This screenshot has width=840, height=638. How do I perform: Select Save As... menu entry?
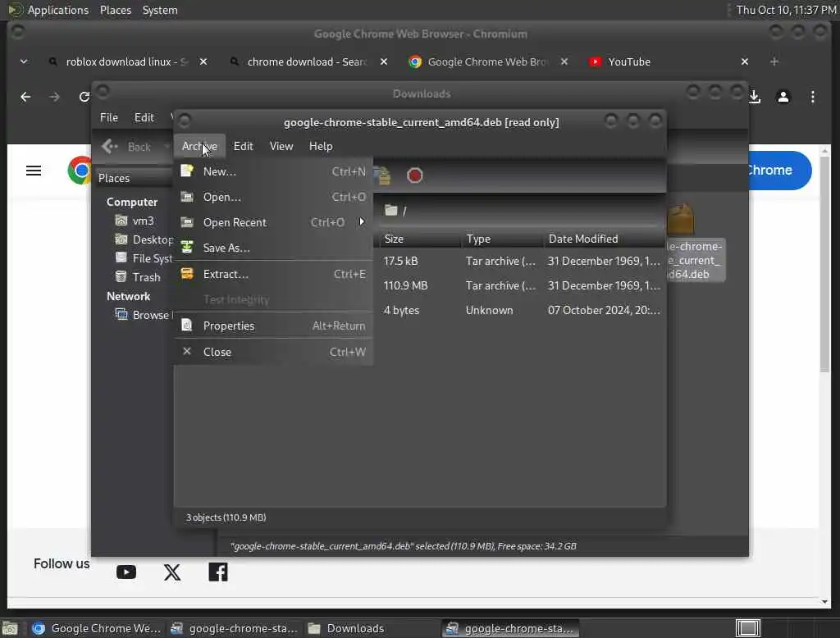(x=273, y=248)
